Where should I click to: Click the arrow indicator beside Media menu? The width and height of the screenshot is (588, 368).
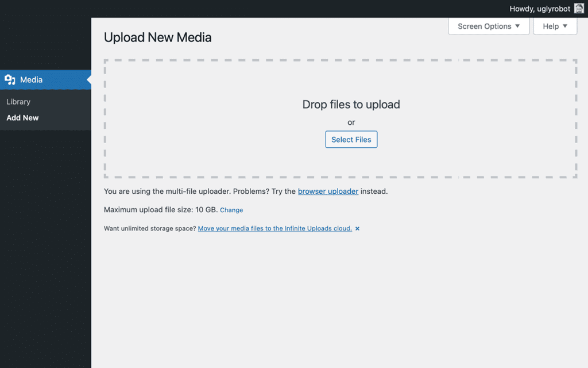click(x=89, y=79)
